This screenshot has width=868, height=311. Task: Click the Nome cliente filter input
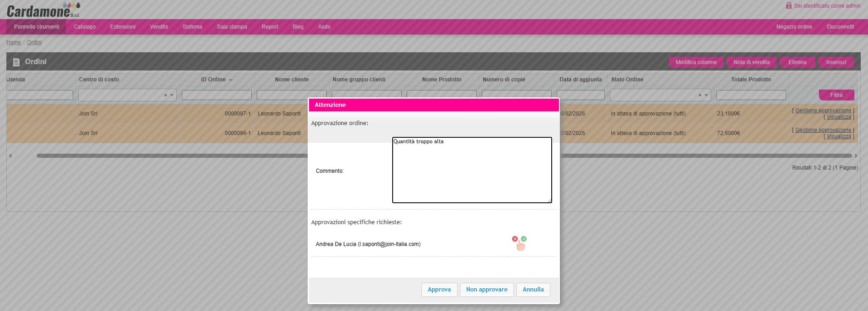tap(292, 94)
